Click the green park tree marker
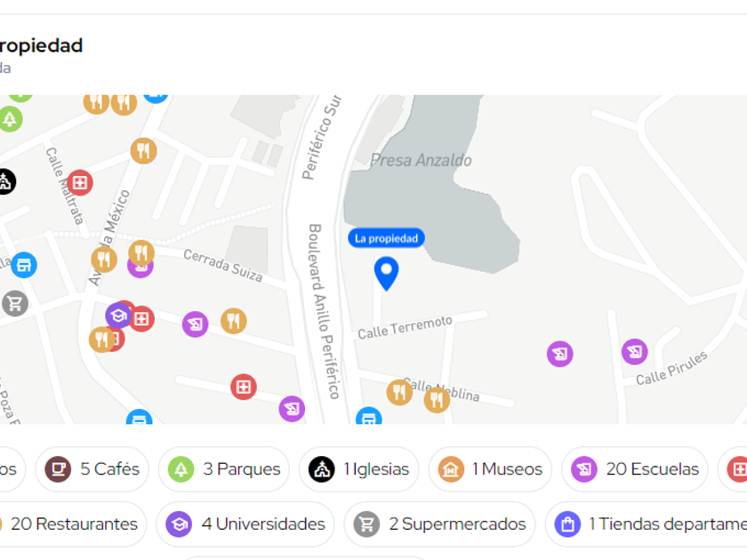Screen dimensions: 747x560 click(x=10, y=119)
